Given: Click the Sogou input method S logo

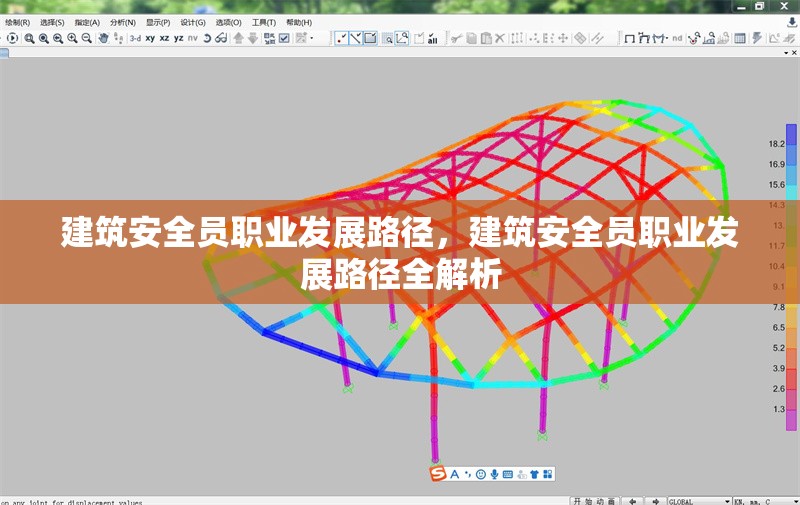Looking at the screenshot, I should click(x=438, y=474).
